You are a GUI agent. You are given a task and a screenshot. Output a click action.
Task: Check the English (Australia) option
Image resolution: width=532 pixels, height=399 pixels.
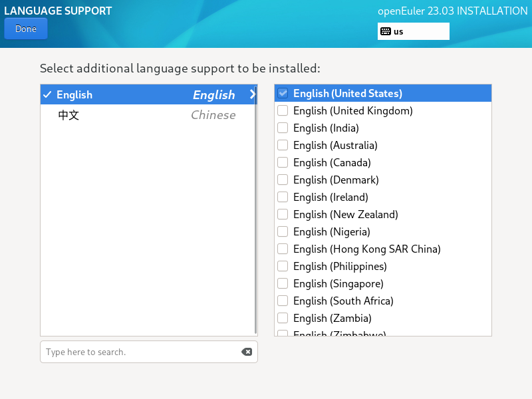tap(283, 146)
